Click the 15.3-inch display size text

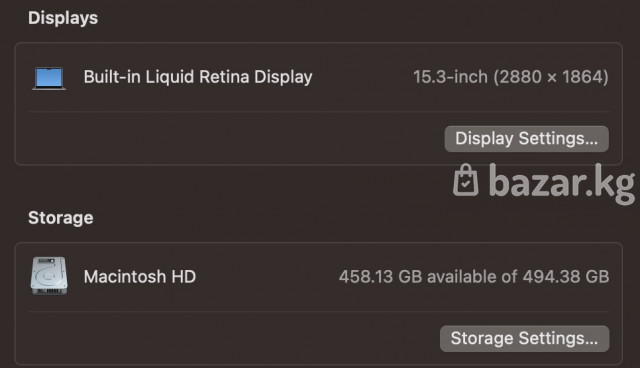coord(451,77)
